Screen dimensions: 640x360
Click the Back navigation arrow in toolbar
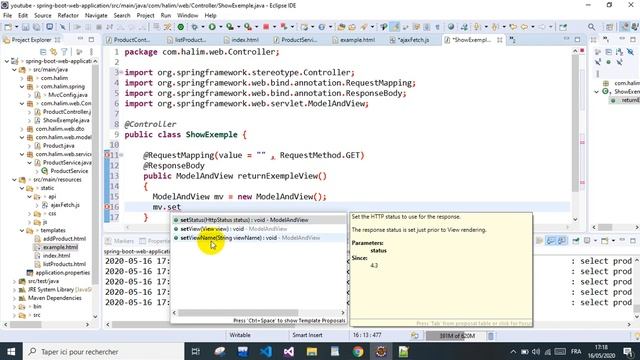pos(524,27)
